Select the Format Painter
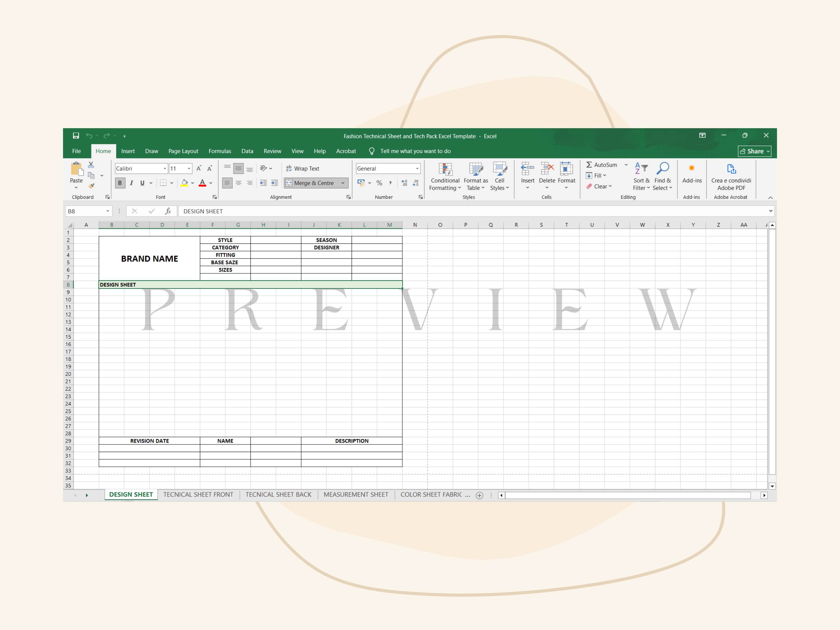 point(91,186)
